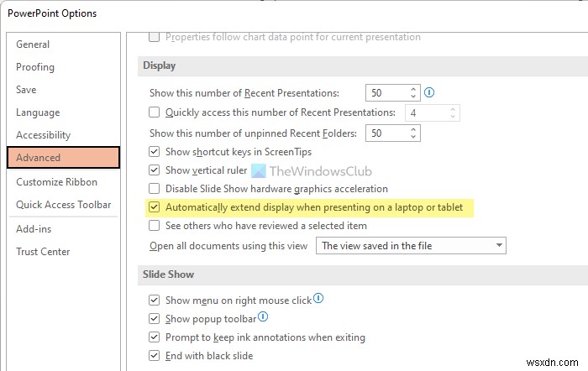This screenshot has height=371, width=588.
Task: Enable Quickly access Recent Presentations checkbox
Action: click(155, 112)
